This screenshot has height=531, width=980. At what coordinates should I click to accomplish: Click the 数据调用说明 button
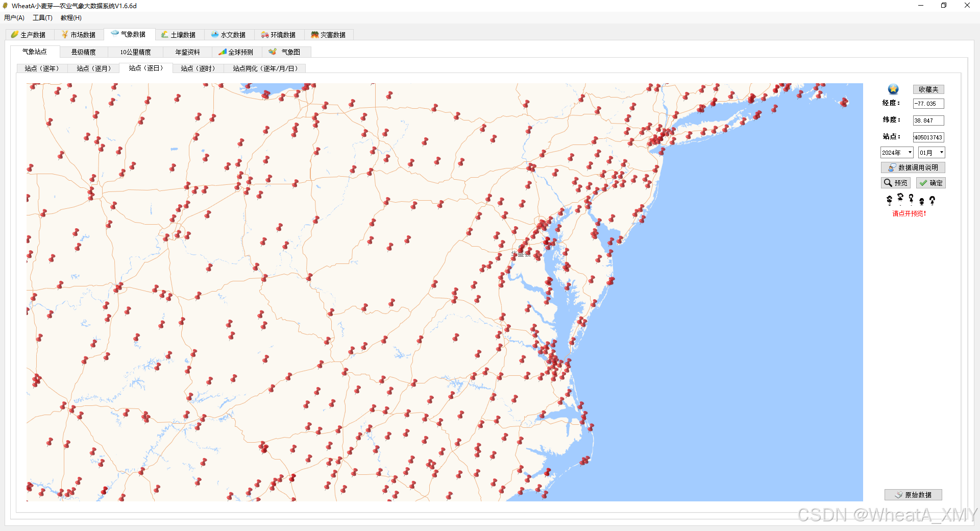pos(913,167)
